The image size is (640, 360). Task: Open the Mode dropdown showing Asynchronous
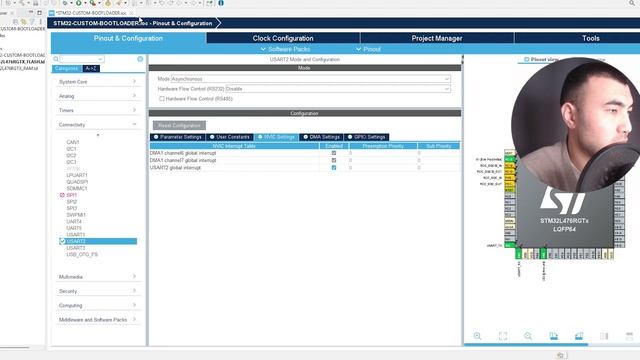[311, 79]
